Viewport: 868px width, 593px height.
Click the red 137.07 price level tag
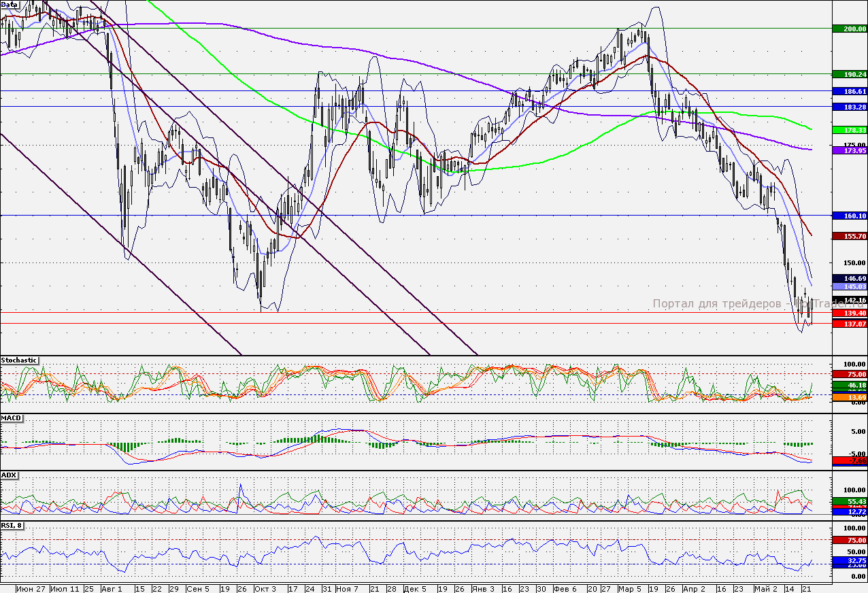850,324
